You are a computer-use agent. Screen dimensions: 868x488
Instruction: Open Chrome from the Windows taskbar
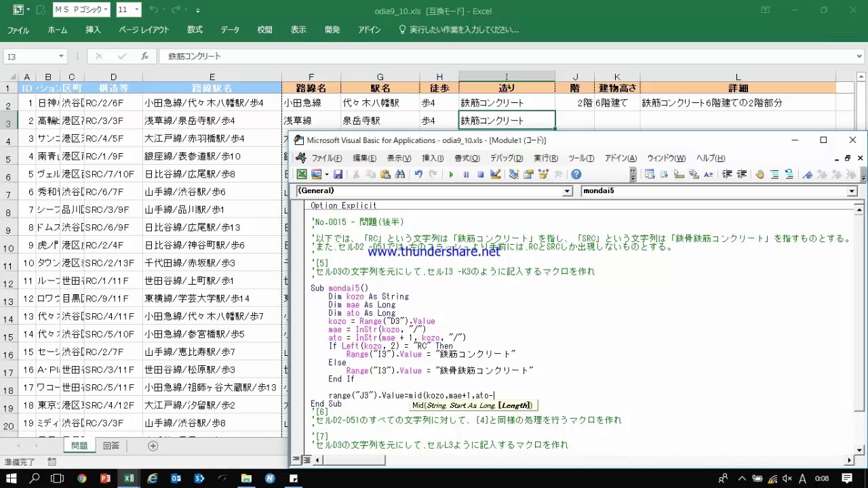pyautogui.click(x=81, y=479)
